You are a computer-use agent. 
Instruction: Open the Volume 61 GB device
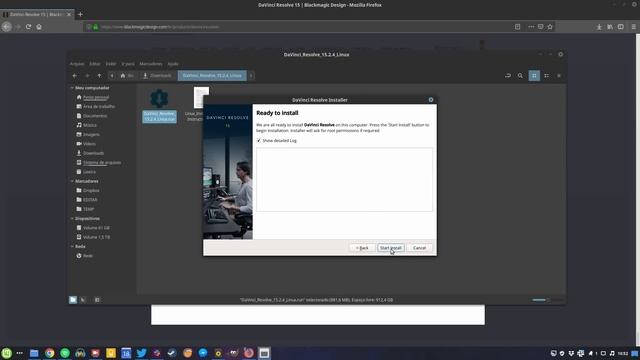(x=96, y=228)
